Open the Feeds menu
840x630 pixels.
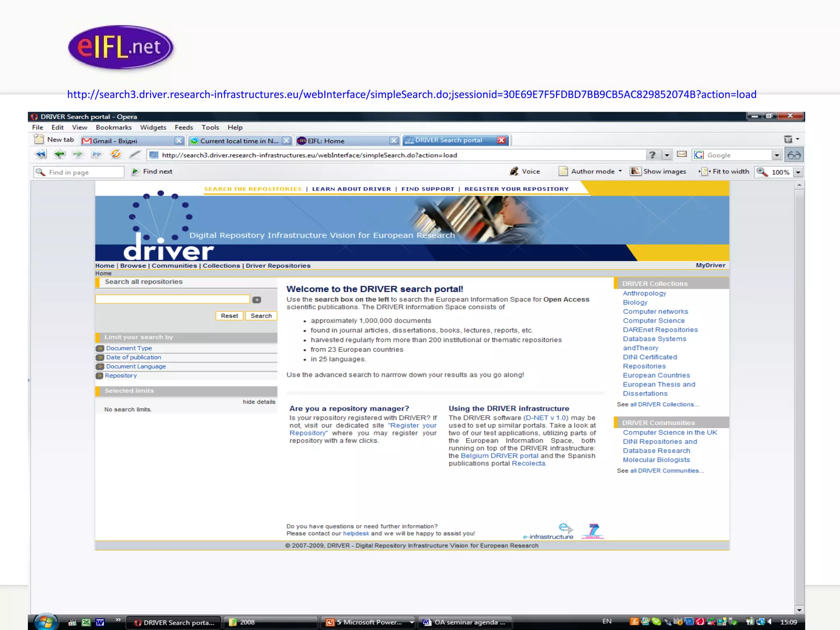[184, 127]
